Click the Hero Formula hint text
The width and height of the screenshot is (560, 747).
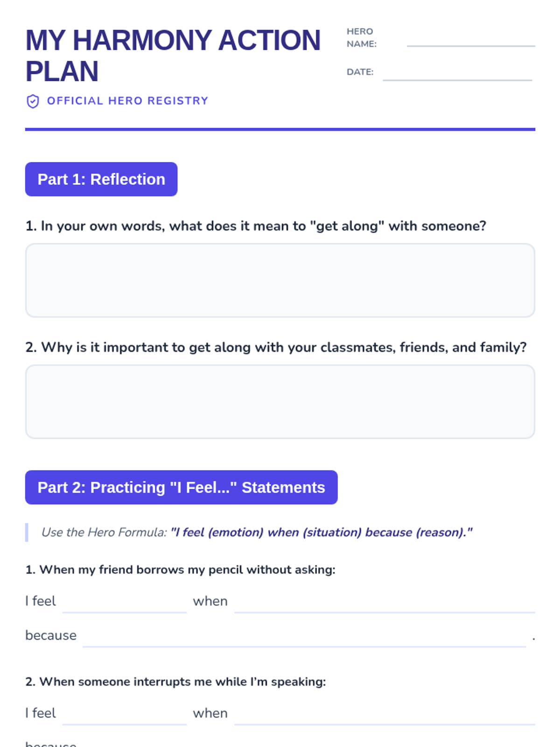(257, 532)
